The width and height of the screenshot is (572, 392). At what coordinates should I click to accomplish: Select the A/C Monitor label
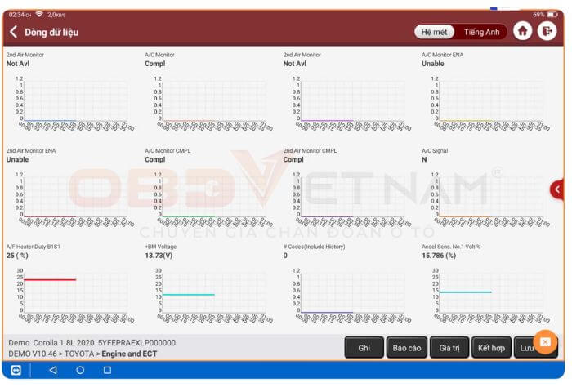pos(159,55)
